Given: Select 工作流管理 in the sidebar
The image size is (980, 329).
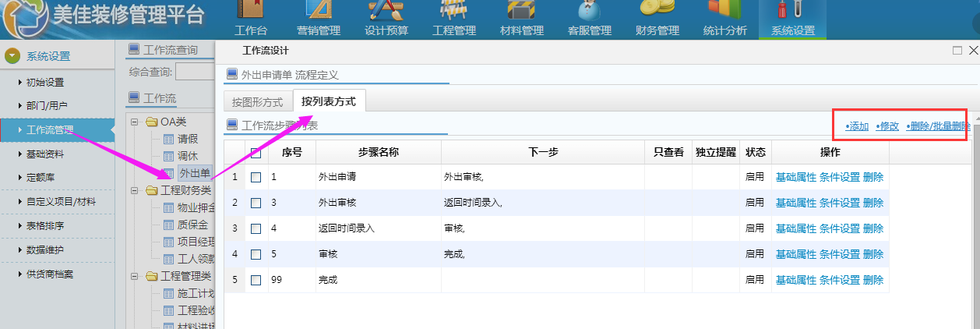Looking at the screenshot, I should 50,129.
